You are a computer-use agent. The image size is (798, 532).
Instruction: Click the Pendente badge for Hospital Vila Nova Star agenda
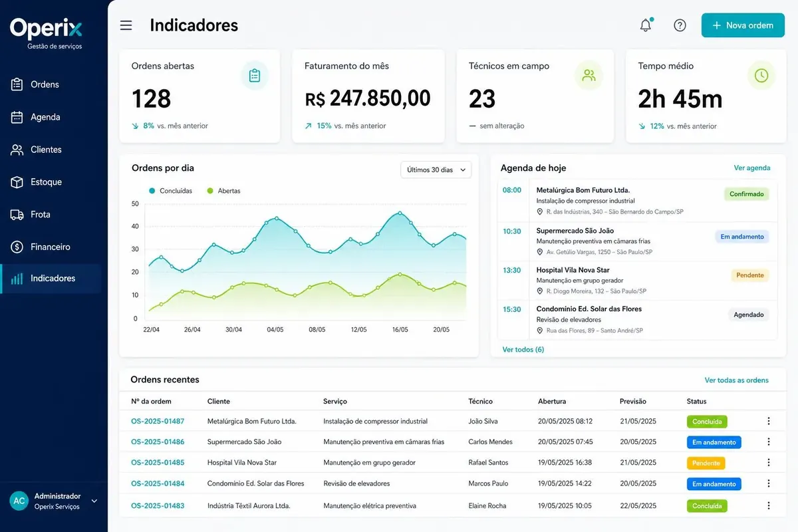(x=750, y=275)
